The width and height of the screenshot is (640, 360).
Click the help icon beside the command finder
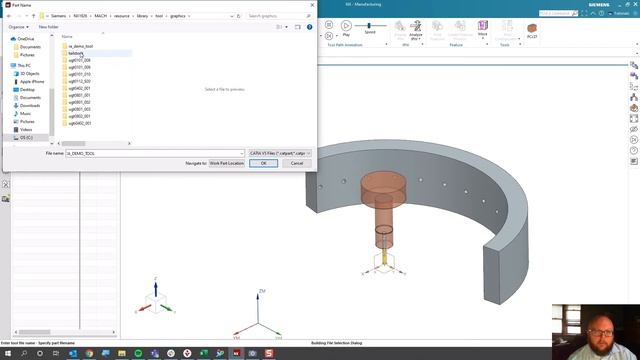601,13
